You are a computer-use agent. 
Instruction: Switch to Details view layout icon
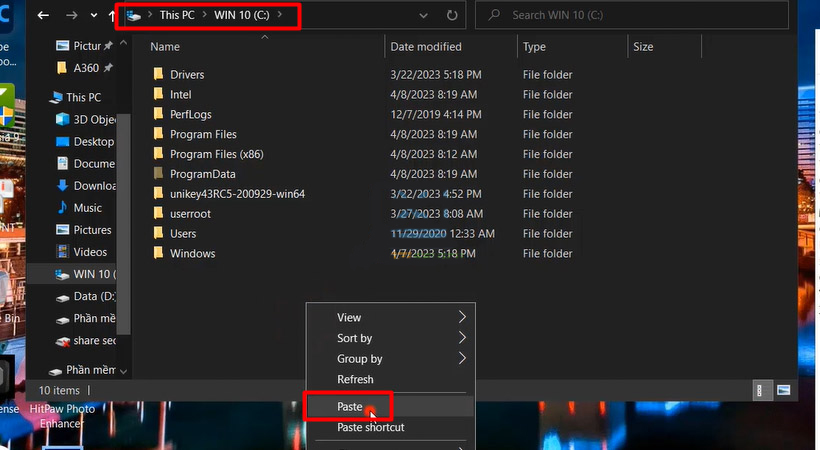tap(761, 390)
